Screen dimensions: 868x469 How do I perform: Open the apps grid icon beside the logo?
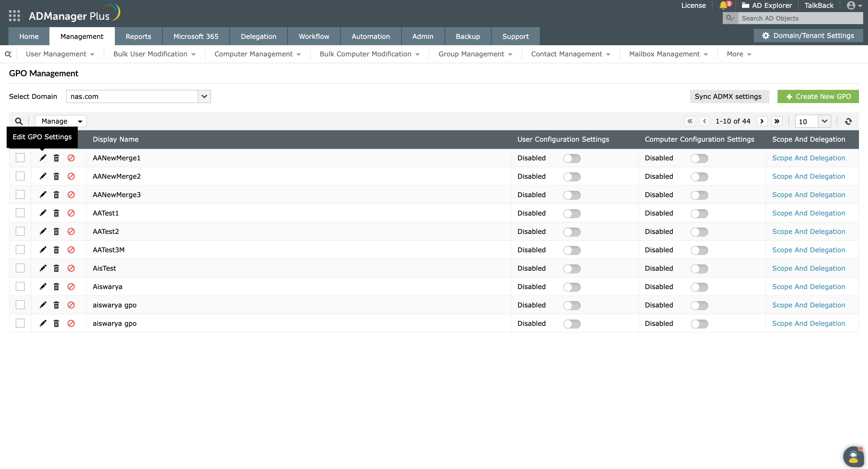click(x=14, y=15)
